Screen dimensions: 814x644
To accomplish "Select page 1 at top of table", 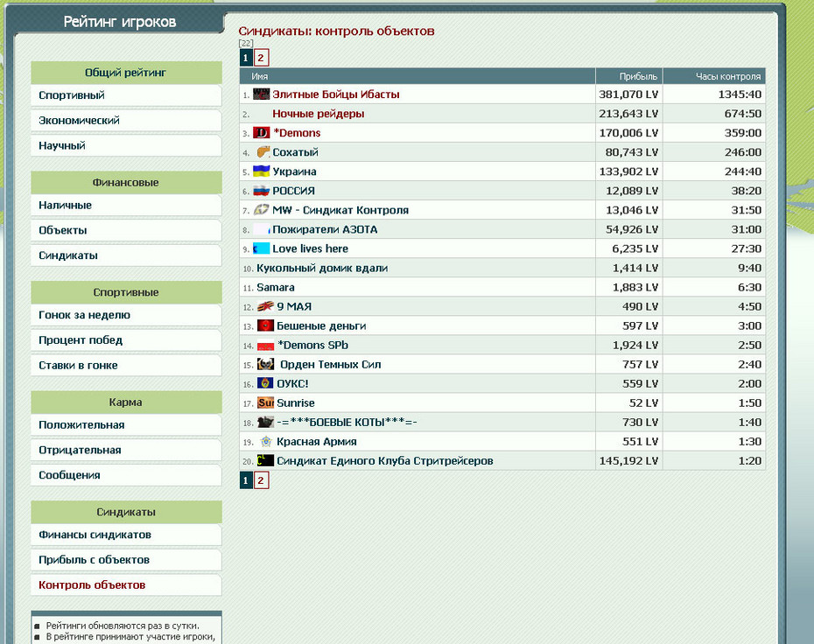I will tap(246, 58).
